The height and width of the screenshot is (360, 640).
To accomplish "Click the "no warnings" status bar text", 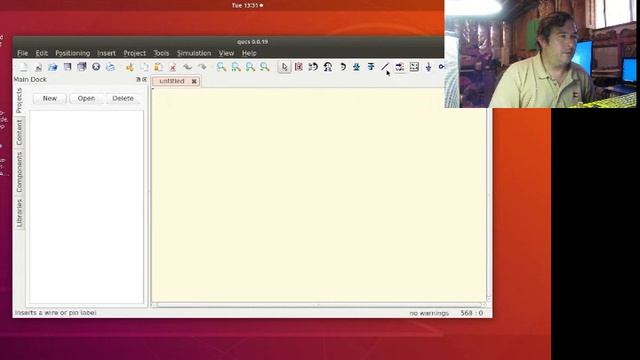I will [x=429, y=313].
